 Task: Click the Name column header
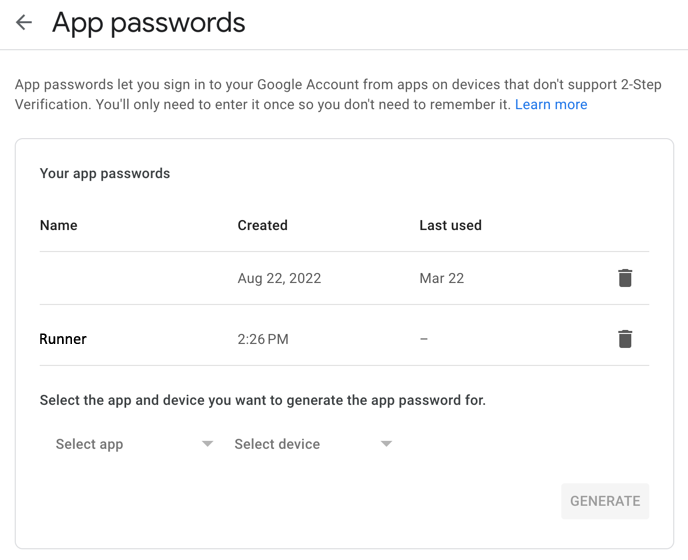(59, 225)
